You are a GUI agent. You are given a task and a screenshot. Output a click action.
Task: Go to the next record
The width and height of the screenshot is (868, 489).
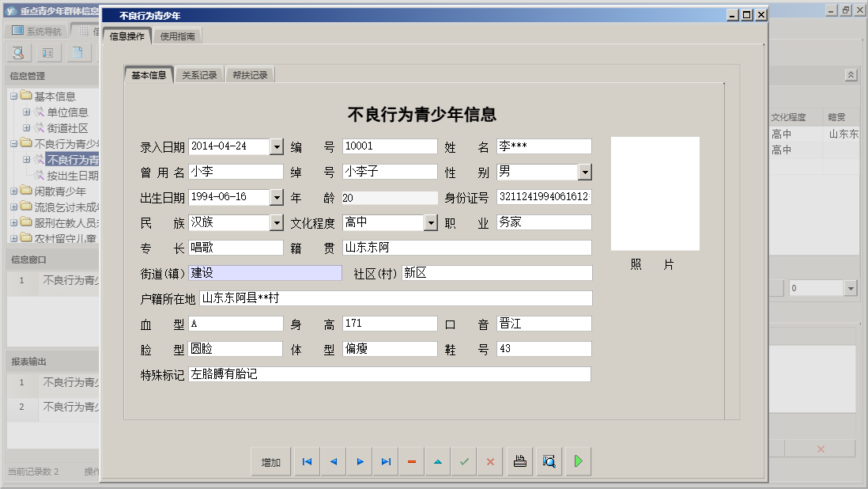click(x=360, y=462)
